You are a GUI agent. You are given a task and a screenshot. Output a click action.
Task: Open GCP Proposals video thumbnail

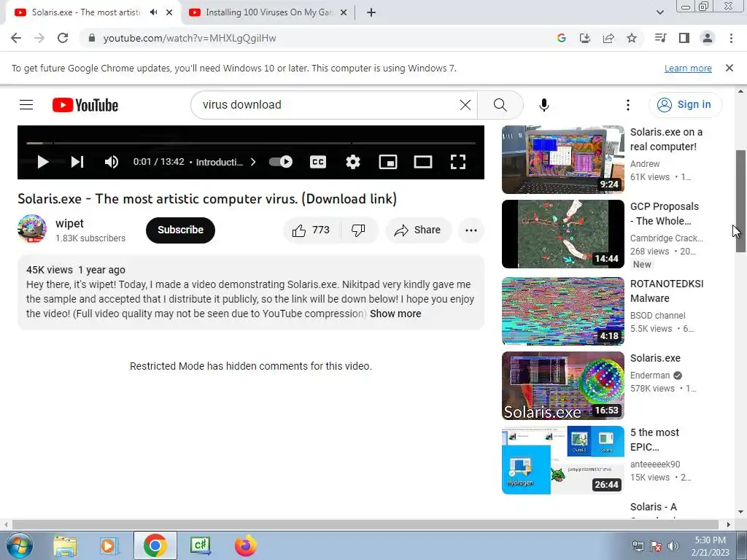[562, 234]
